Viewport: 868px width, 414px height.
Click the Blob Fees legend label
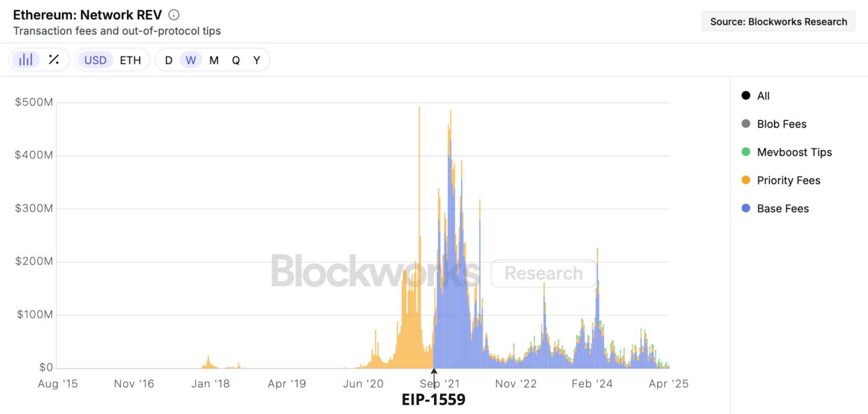782,124
